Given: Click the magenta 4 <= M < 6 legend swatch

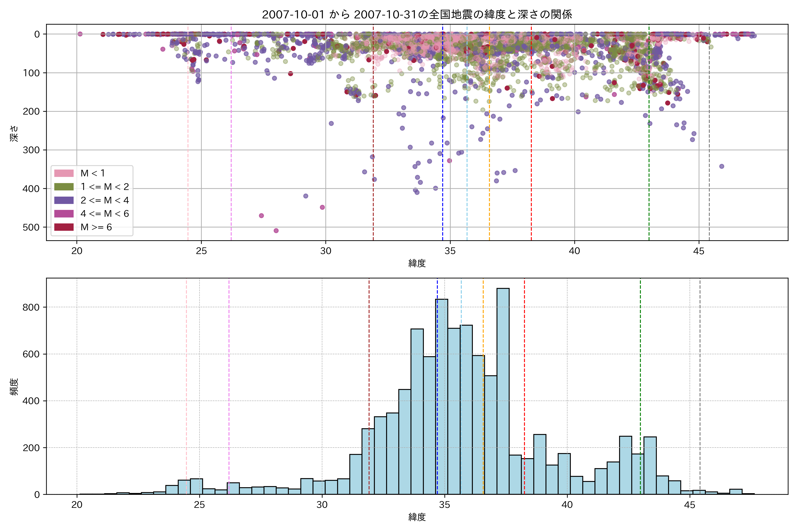Looking at the screenshot, I should [64, 213].
